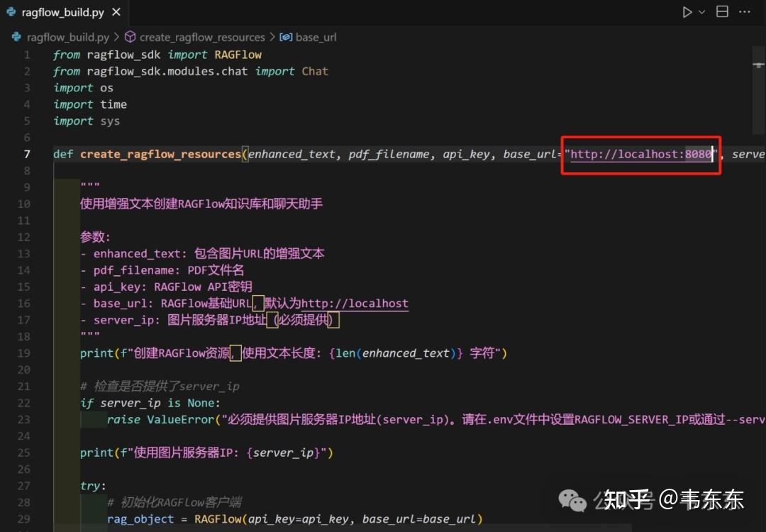Expand breadcrumb chevron after create_ragflow_resources
This screenshot has width=766, height=532.
click(272, 37)
